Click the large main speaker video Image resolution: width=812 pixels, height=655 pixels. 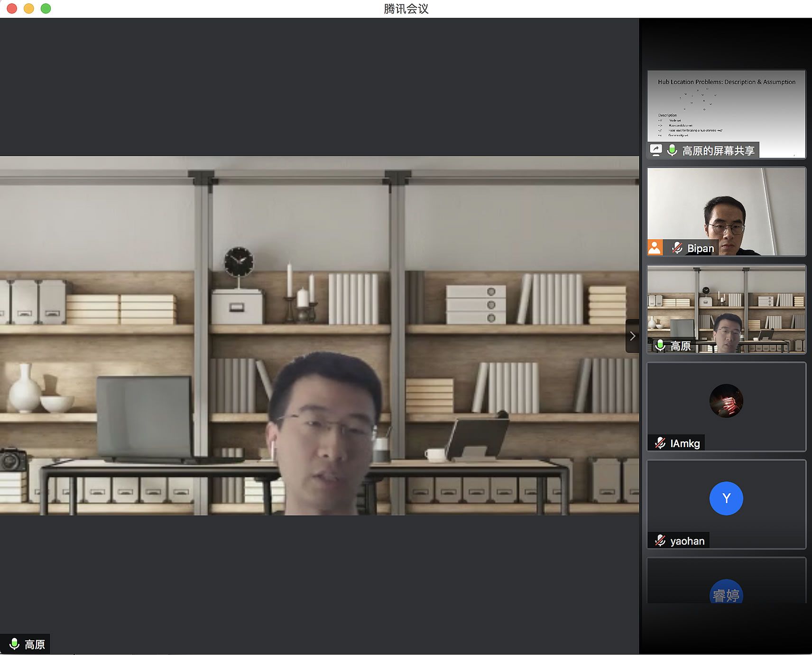(319, 335)
